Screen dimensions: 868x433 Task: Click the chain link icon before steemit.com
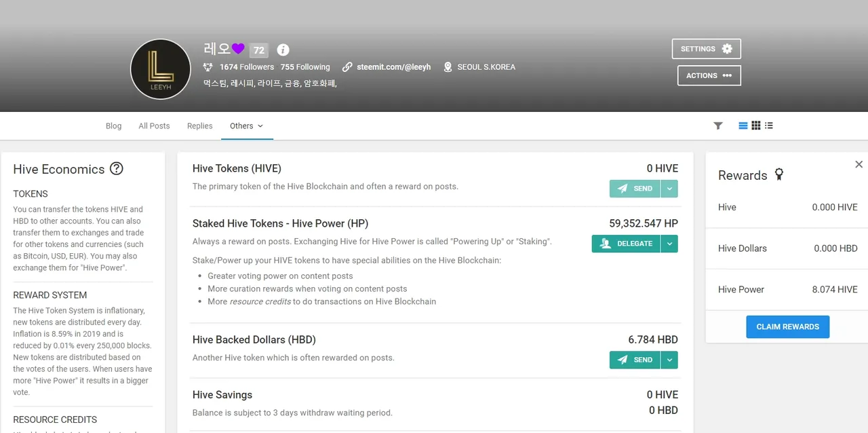click(x=347, y=67)
